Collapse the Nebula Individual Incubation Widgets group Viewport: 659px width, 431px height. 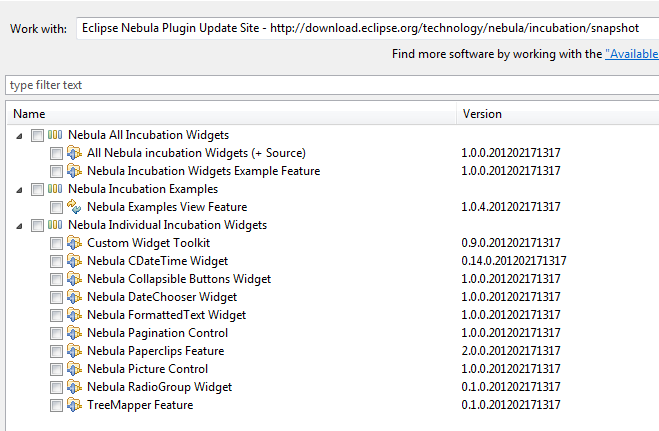20,225
